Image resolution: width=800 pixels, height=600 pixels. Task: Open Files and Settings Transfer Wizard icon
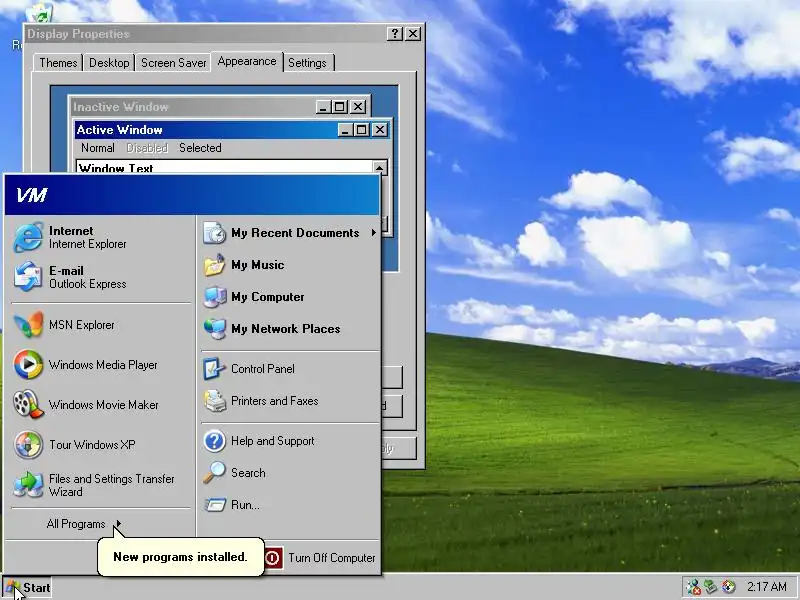pyautogui.click(x=28, y=485)
